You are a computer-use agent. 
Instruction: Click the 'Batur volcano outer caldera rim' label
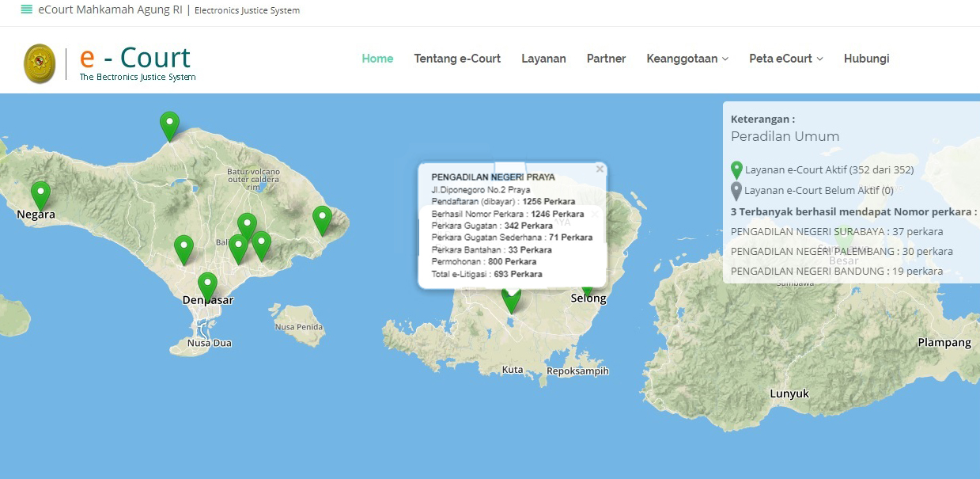point(254,180)
